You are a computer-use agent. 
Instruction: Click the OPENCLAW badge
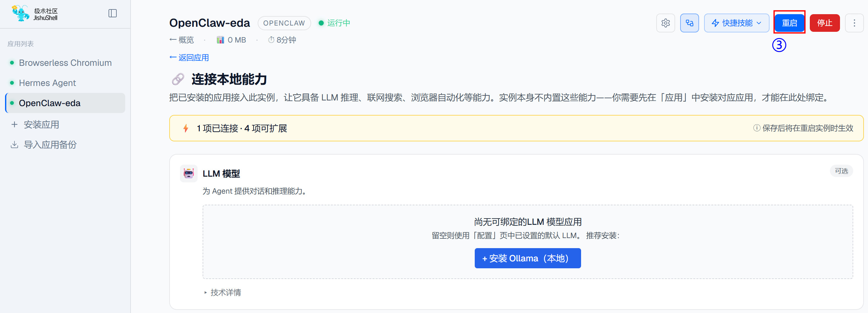pos(284,23)
